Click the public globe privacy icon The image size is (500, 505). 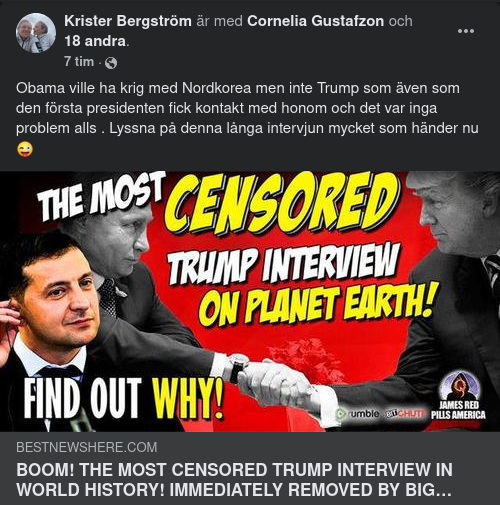pyautogui.click(x=111, y=63)
